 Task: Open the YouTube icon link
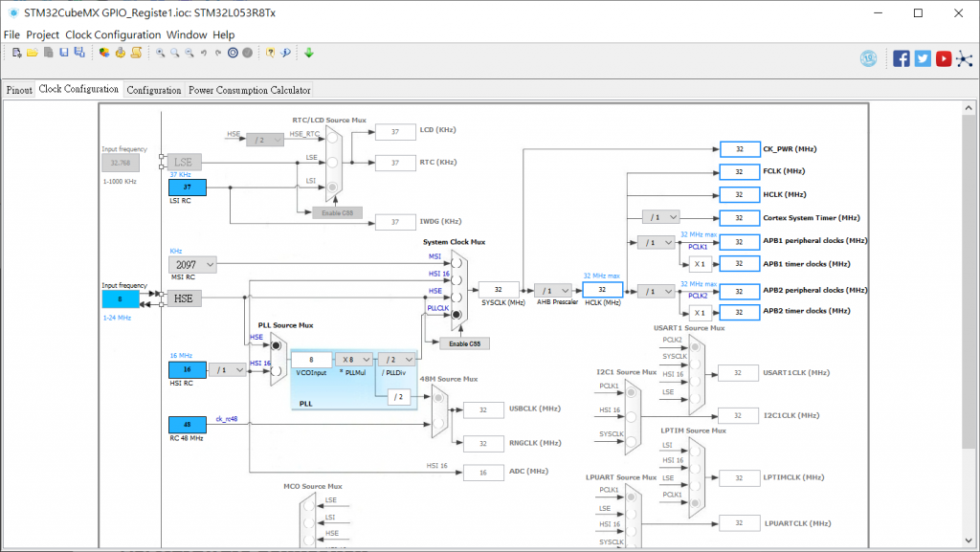(x=943, y=58)
